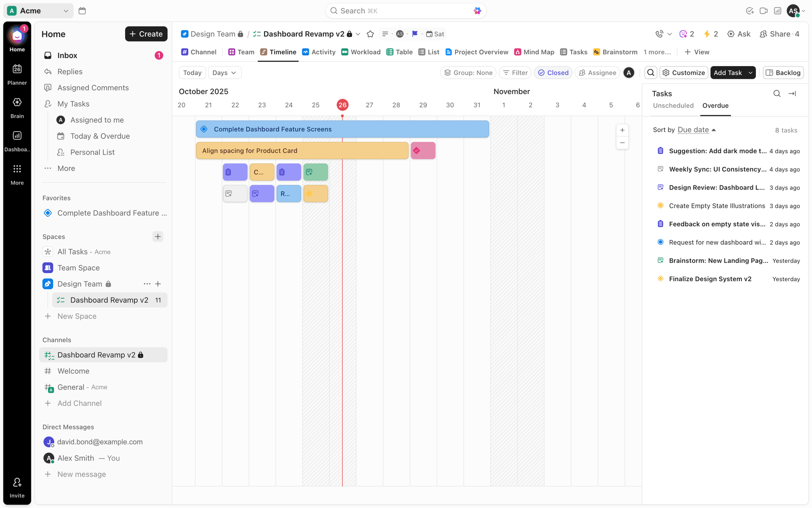Click the Invite icon at bottom left
This screenshot has height=508, width=812.
(x=17, y=488)
